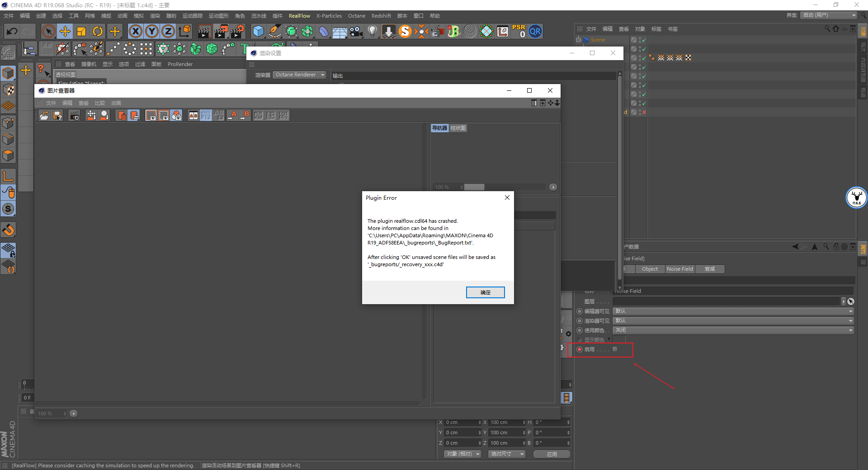Open the spline Pen tool
This screenshot has height=470, width=868.
(x=275, y=31)
